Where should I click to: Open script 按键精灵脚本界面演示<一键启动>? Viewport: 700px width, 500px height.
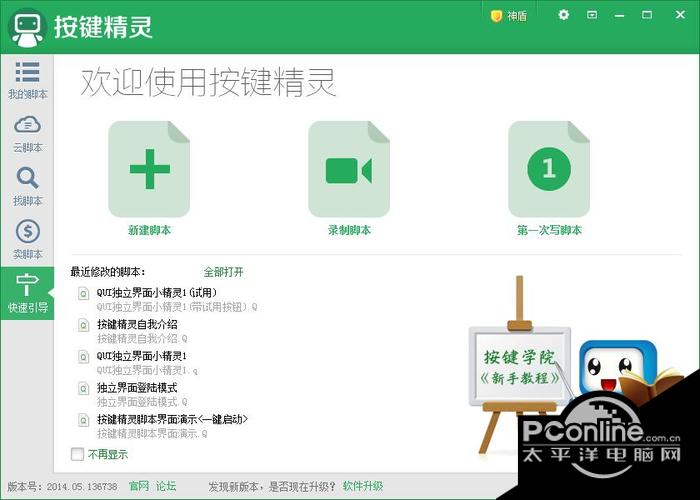172,419
